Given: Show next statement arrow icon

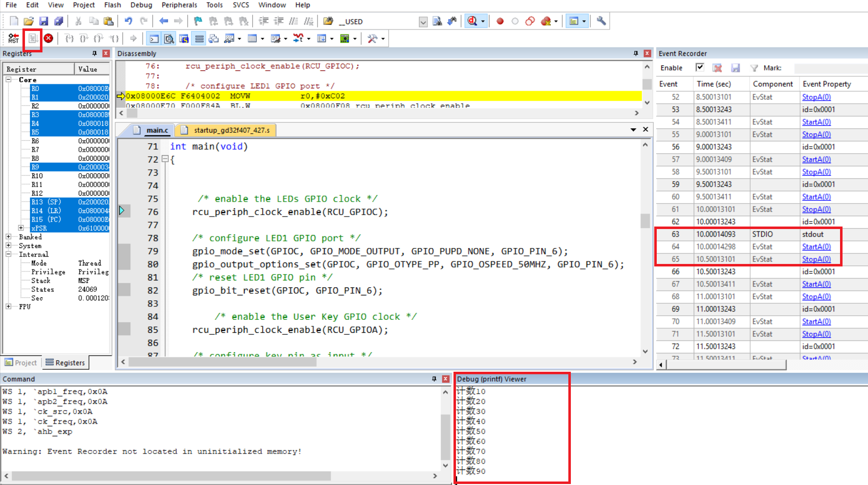Looking at the screenshot, I should 133,38.
